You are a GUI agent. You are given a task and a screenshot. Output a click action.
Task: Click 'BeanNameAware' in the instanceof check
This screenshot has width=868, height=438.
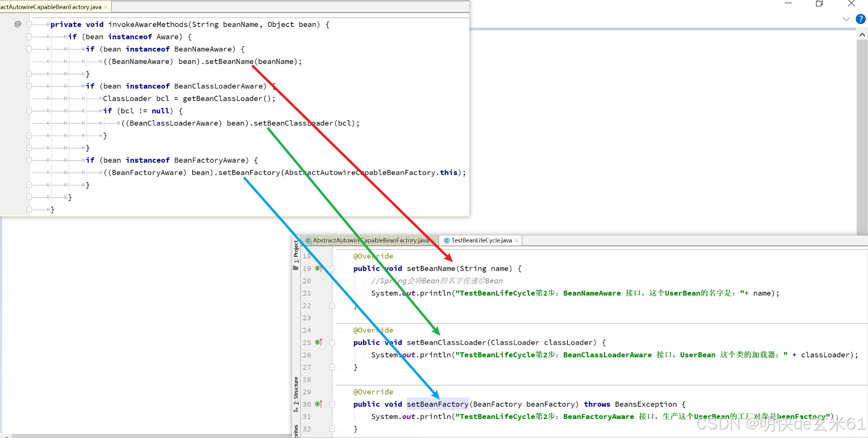pyautogui.click(x=203, y=49)
